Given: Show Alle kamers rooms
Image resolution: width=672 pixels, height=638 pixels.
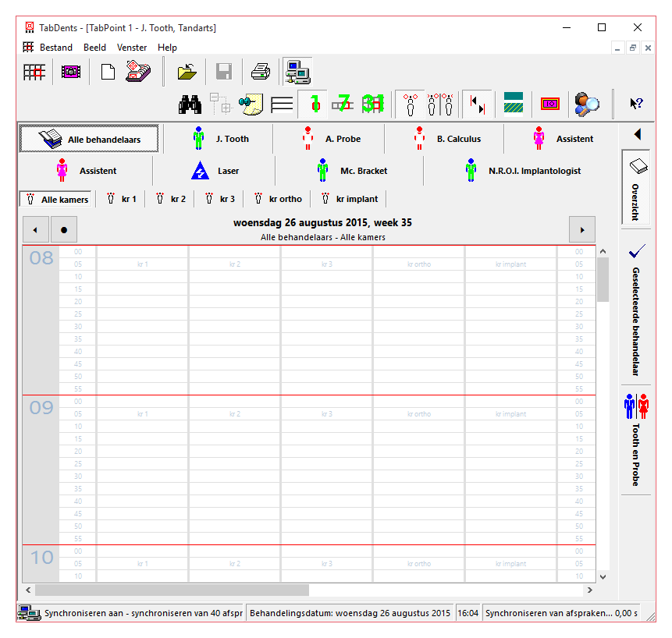Looking at the screenshot, I should (56, 199).
